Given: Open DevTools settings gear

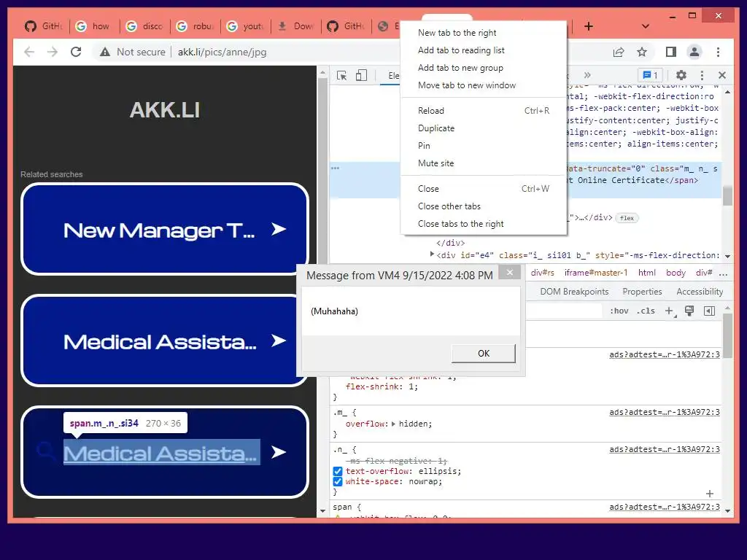Looking at the screenshot, I should 681,75.
